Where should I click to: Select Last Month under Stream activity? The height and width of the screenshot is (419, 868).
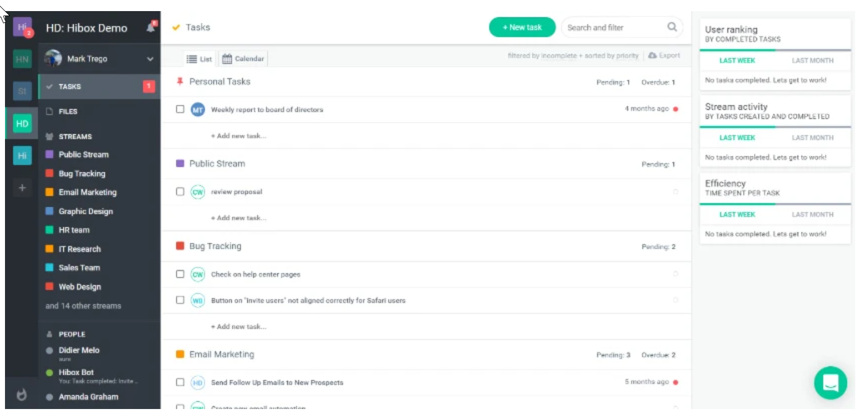(813, 137)
